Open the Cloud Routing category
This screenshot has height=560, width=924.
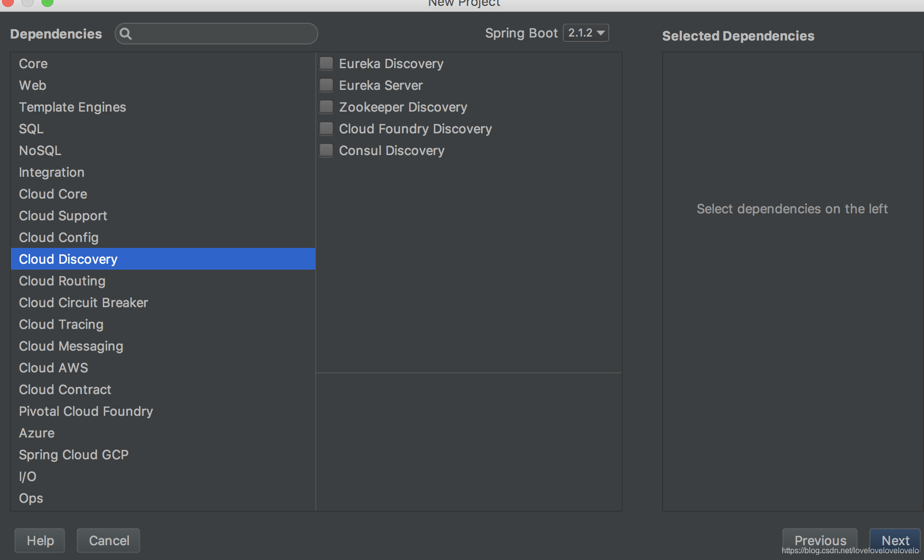(163, 281)
